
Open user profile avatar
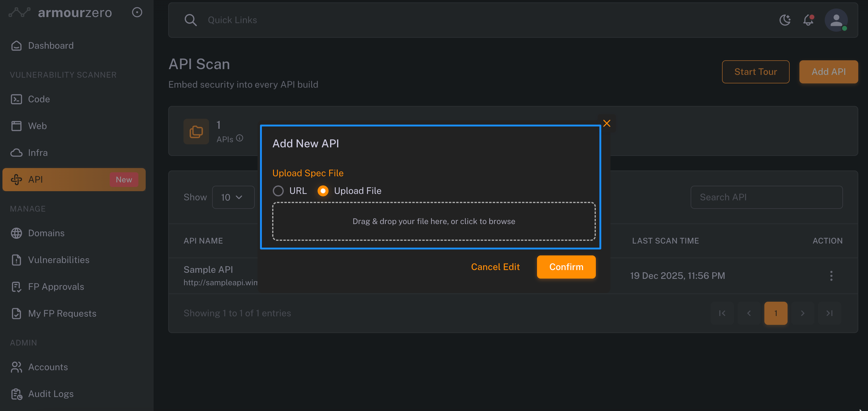click(836, 20)
